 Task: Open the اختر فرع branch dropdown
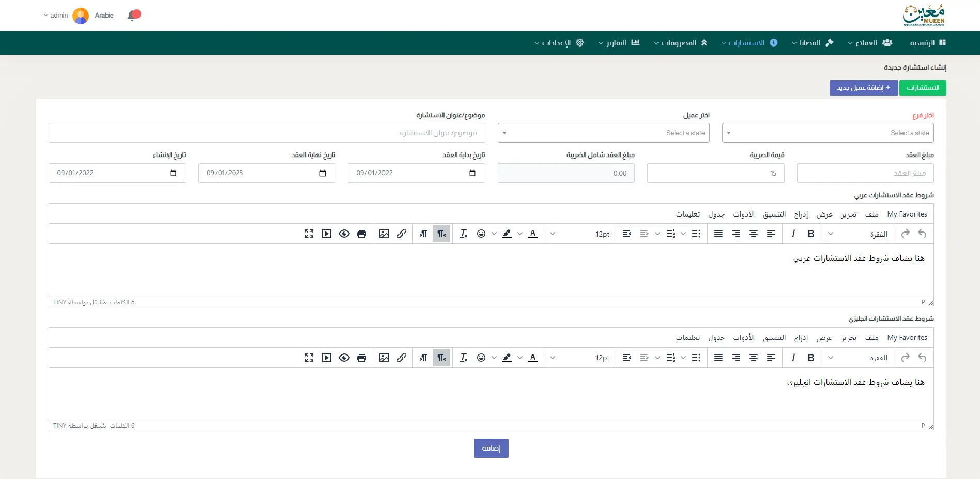pyautogui.click(x=828, y=133)
